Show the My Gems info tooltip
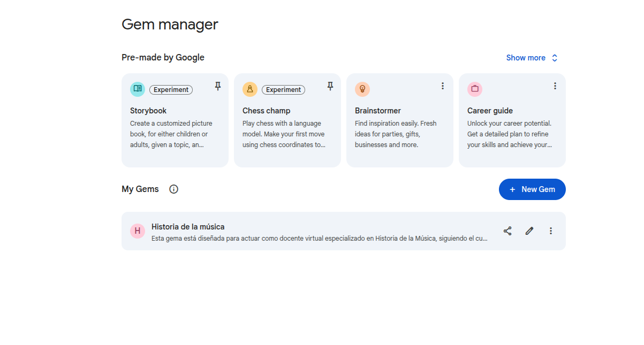This screenshot has width=644, height=345. tap(173, 189)
